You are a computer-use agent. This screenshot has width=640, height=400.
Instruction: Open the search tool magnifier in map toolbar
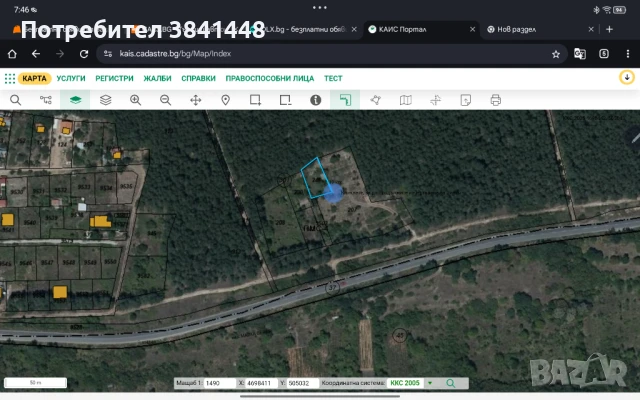click(x=16, y=100)
